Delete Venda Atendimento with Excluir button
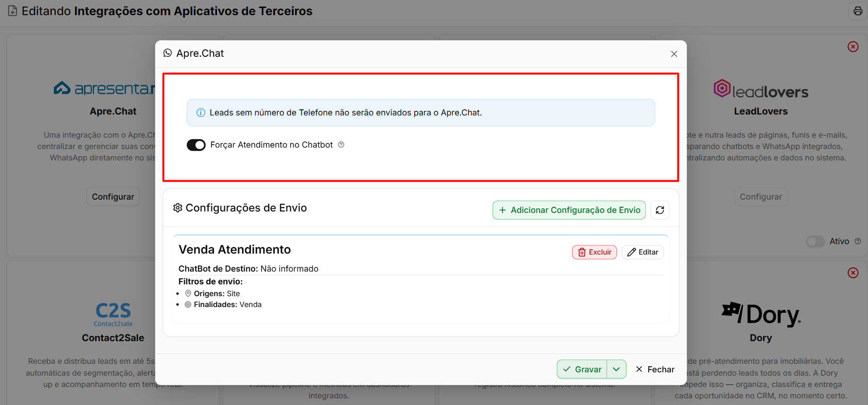 [x=594, y=252]
